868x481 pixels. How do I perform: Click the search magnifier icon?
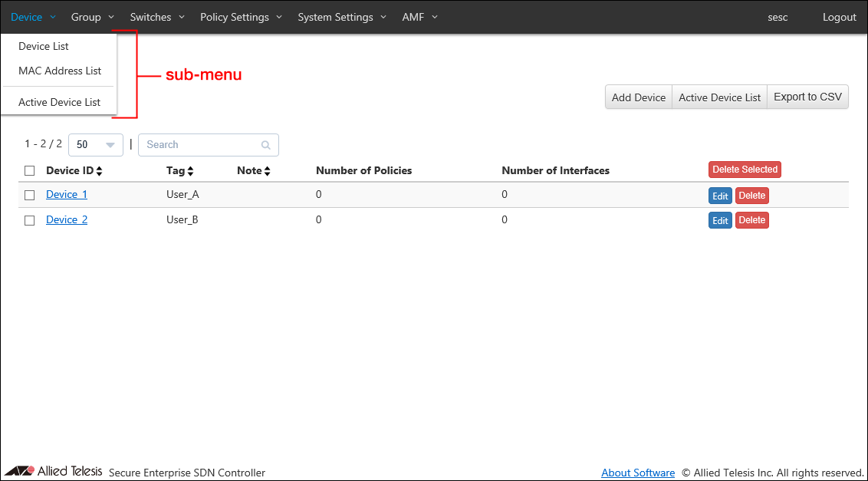pos(265,145)
